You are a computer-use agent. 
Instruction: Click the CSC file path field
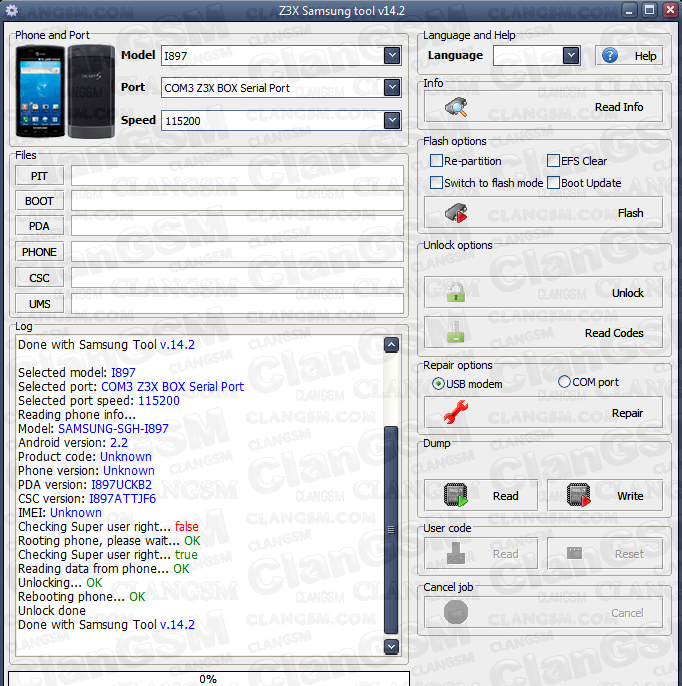[237, 278]
